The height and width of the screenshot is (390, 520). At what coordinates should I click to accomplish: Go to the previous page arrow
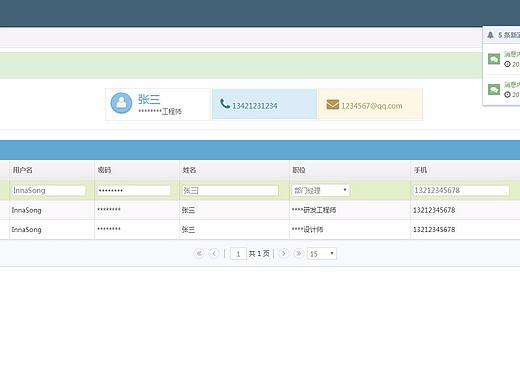tap(214, 253)
